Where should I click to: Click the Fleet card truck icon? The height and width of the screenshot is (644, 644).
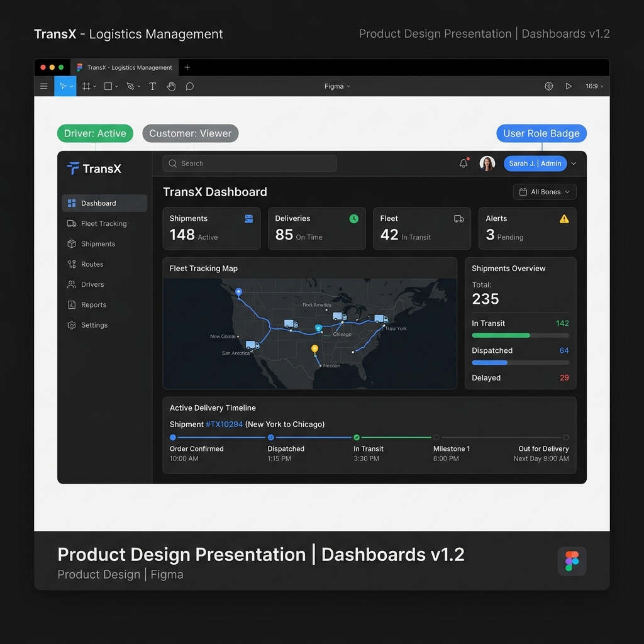[x=458, y=219]
